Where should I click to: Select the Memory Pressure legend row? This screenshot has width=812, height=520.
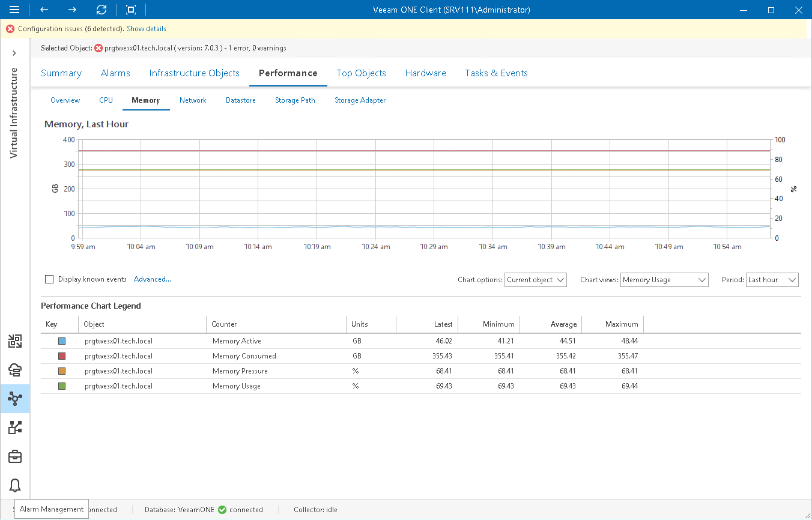pos(421,371)
